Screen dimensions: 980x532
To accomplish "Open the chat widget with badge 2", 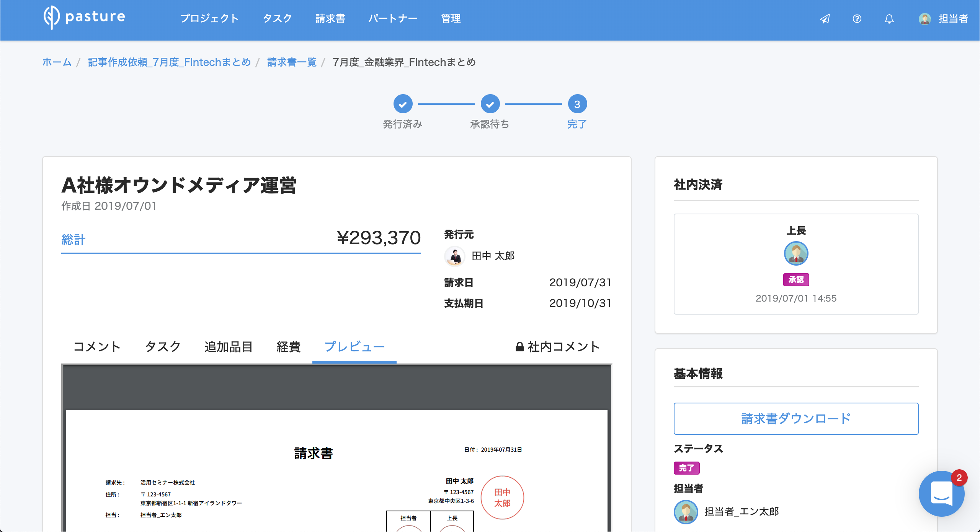I will coord(941,494).
